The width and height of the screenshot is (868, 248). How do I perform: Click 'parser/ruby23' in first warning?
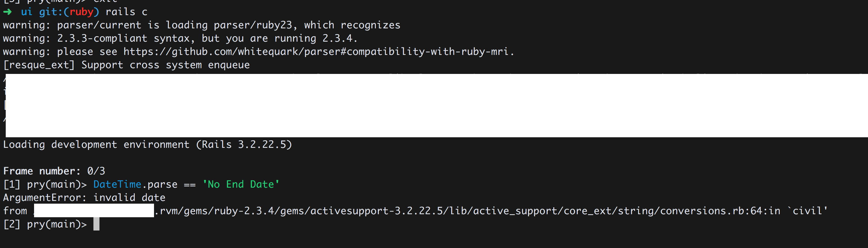click(x=253, y=25)
